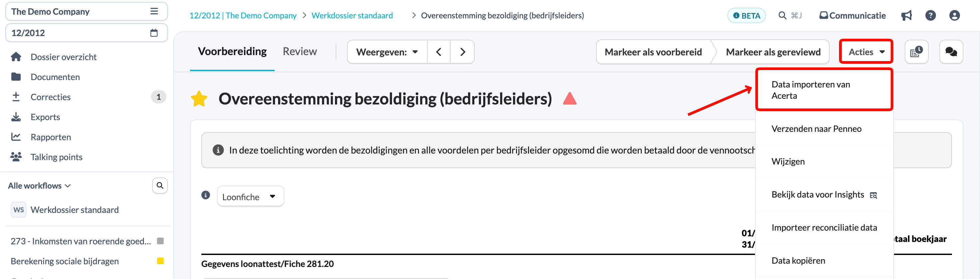The height and width of the screenshot is (279, 980).
Task: Open the Loonfiche dropdown
Action: [x=250, y=197]
